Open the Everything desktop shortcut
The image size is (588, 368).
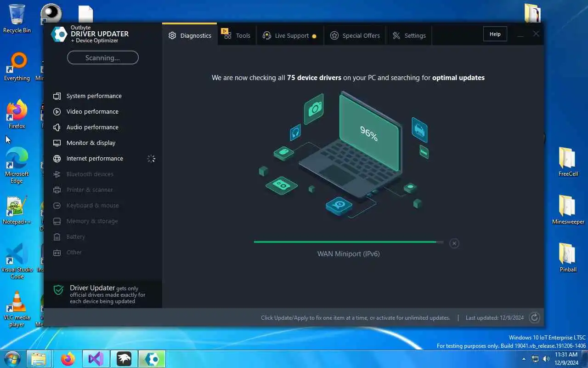pos(17,67)
